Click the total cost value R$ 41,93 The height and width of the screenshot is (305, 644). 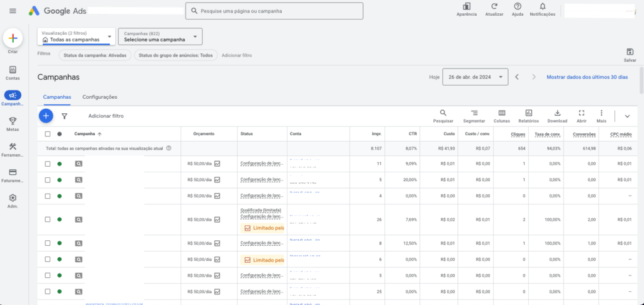click(447, 148)
